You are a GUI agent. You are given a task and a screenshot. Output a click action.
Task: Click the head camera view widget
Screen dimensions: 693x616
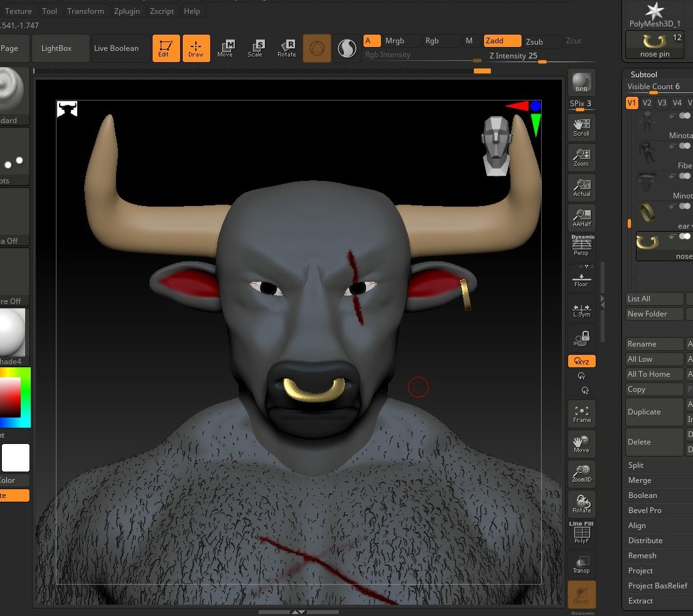497,146
